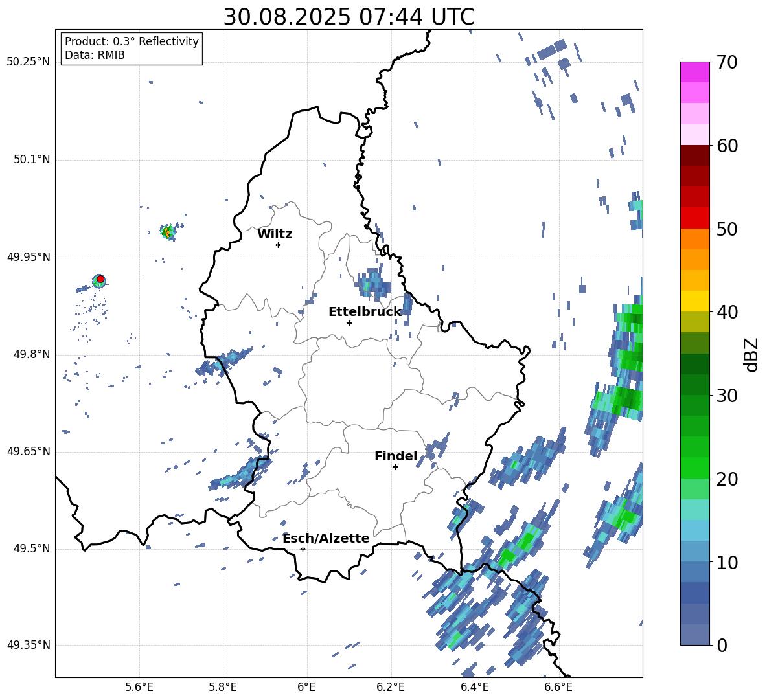Click the title '30.08.2025 07:44 UTC'
This screenshot has width=767, height=700.
[349, 17]
